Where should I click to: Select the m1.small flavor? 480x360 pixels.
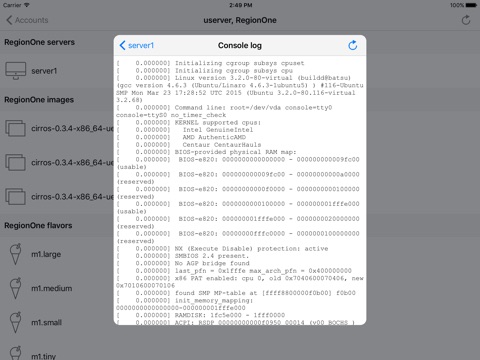(46, 322)
